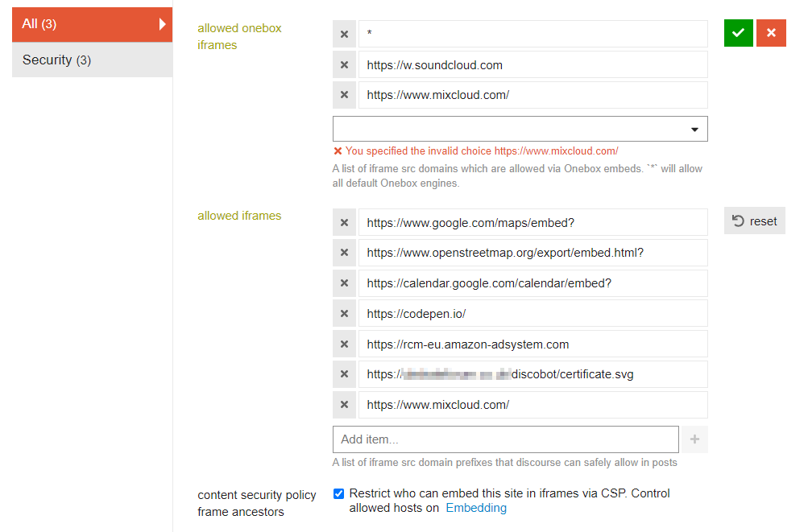
Task: Click 'content security policy frame ancestors' label
Action: coord(257,503)
